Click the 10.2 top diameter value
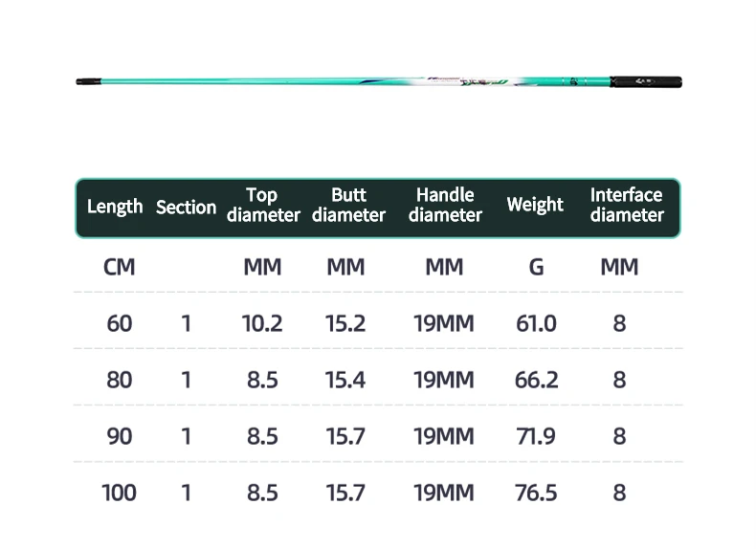The width and height of the screenshot is (756, 549). (x=262, y=324)
